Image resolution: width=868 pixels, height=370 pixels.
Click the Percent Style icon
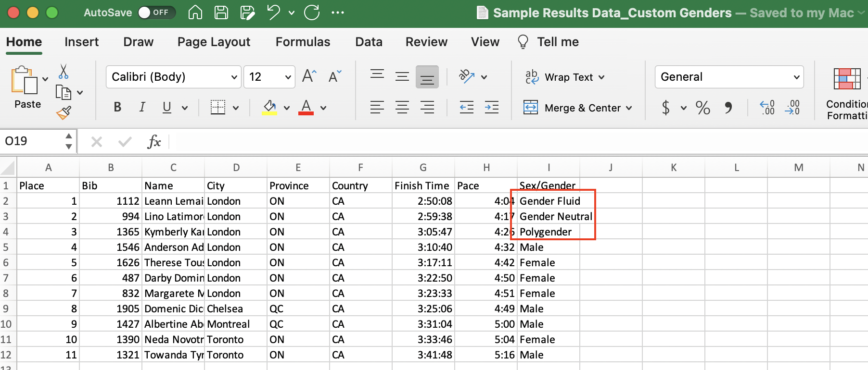[702, 108]
